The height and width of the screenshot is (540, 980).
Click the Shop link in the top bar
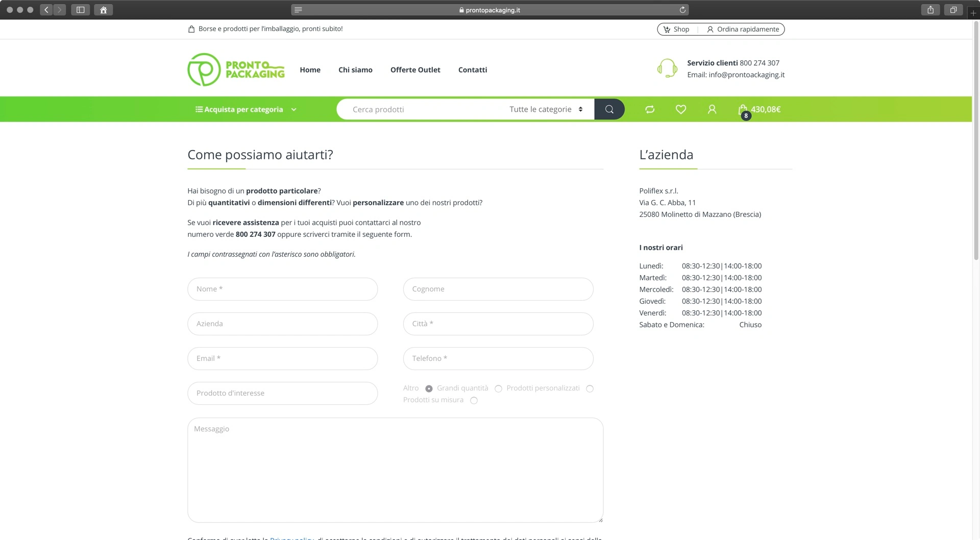(676, 29)
